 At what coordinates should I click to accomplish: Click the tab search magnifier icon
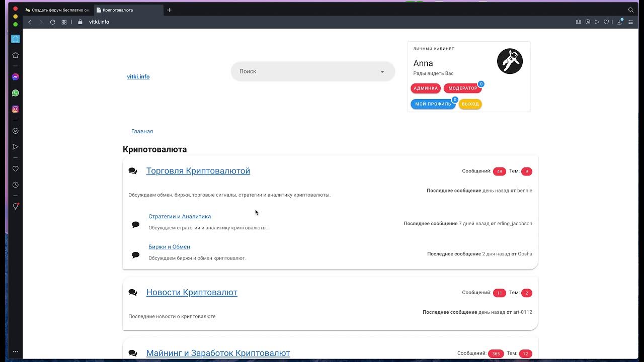click(x=631, y=10)
